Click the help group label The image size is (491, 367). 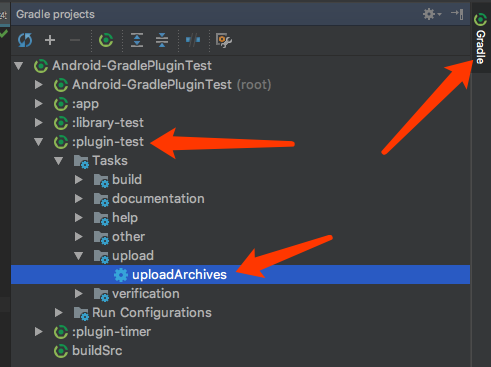click(x=125, y=218)
